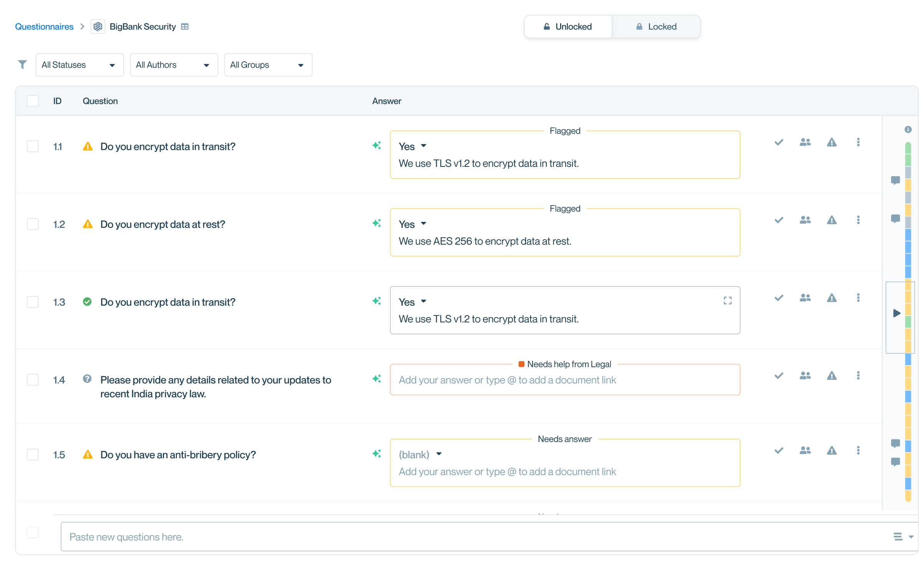
Task: Select checkbox for question 1.2
Action: 33,224
